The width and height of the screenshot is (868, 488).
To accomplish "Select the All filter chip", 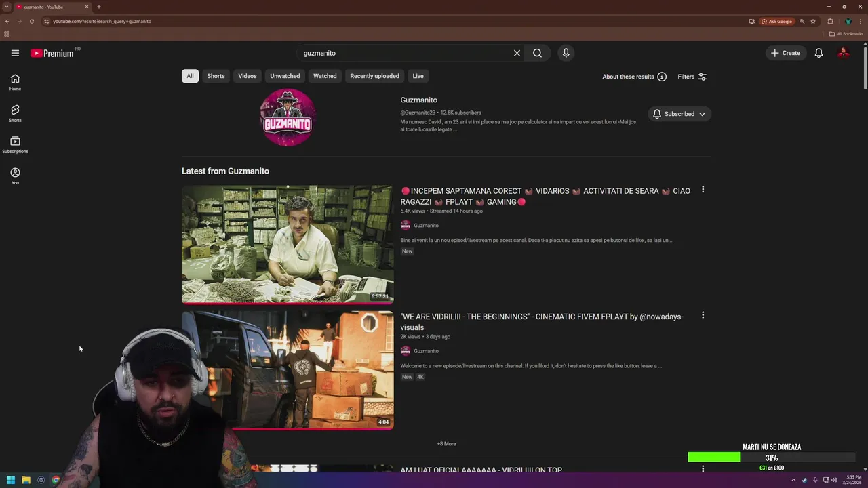I will click(x=190, y=76).
